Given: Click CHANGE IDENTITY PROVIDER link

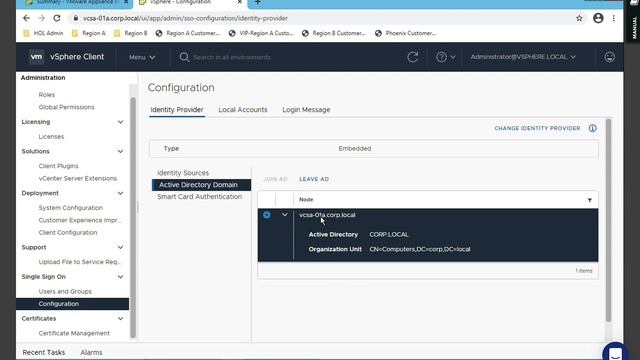Looking at the screenshot, I should [x=537, y=128].
